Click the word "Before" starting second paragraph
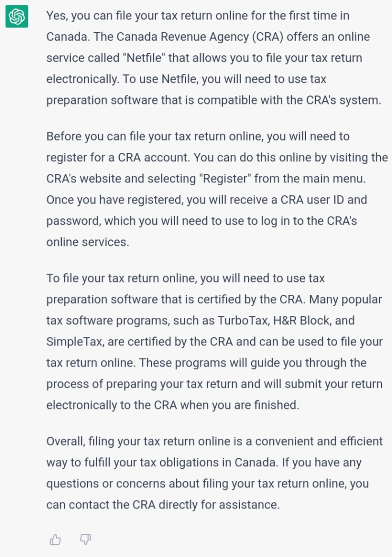The width and height of the screenshot is (392, 557). [x=64, y=137]
